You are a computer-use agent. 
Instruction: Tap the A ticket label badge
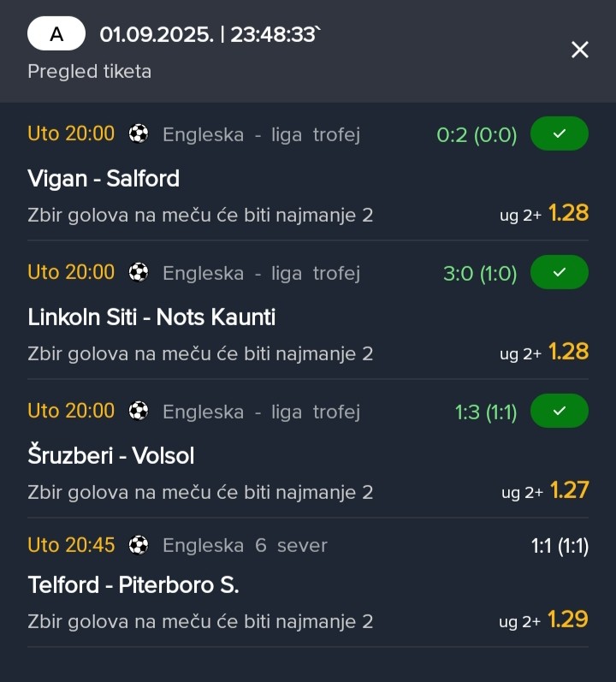pyautogui.click(x=56, y=33)
